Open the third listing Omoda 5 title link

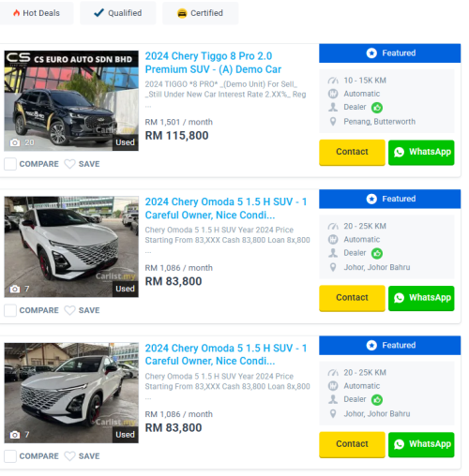(x=226, y=354)
